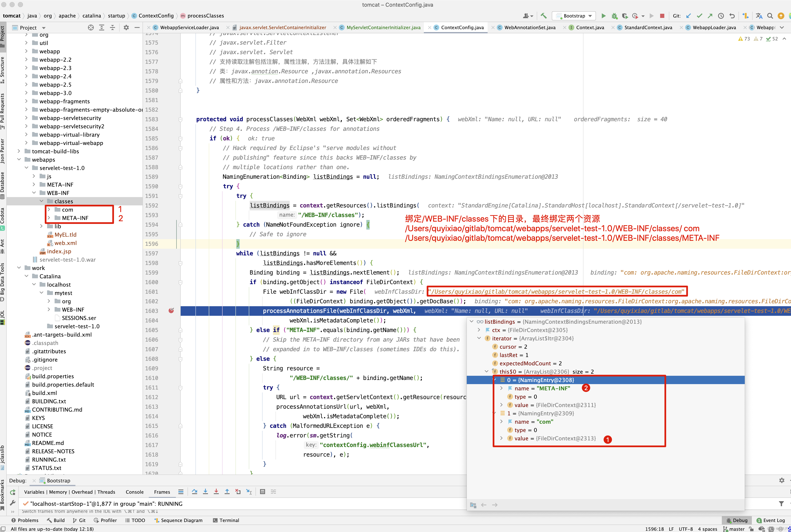Open the Console tab in debugger
The height and width of the screenshot is (532, 791).
point(134,492)
